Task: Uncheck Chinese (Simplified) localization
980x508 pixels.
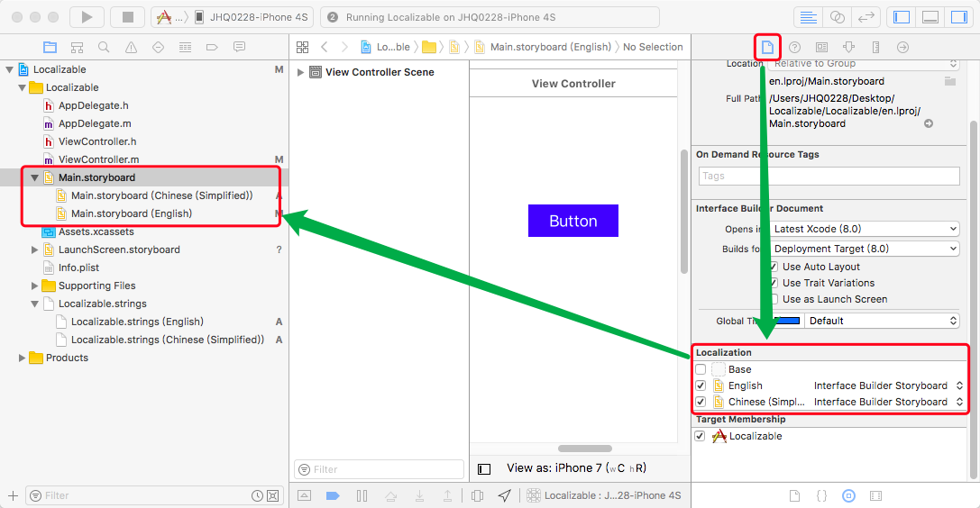Action: 701,402
